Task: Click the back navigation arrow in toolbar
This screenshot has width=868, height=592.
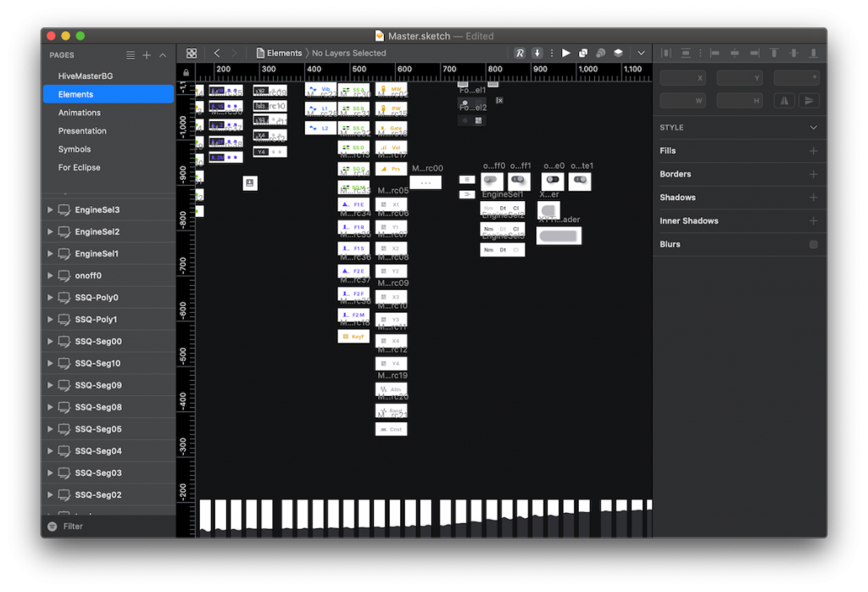Action: pos(217,53)
